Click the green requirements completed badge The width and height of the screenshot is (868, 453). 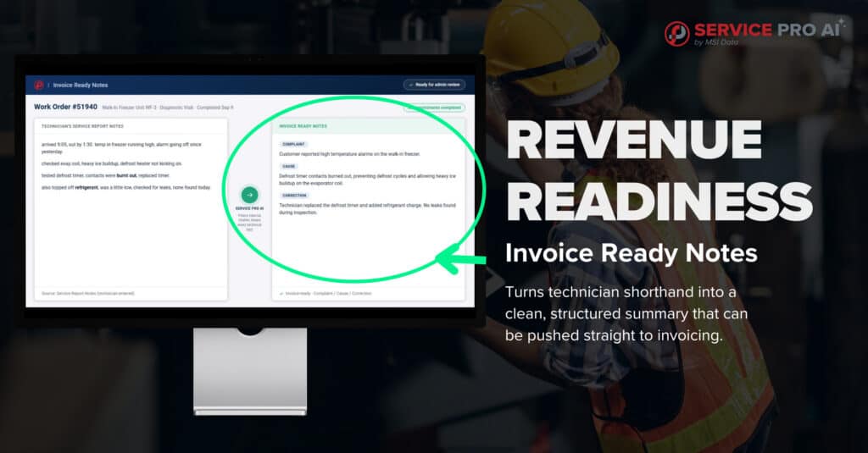pos(435,108)
